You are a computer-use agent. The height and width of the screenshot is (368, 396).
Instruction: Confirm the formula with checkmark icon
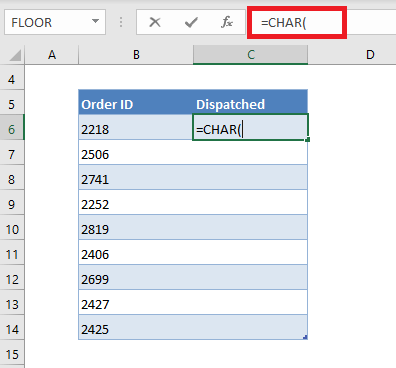click(x=191, y=22)
